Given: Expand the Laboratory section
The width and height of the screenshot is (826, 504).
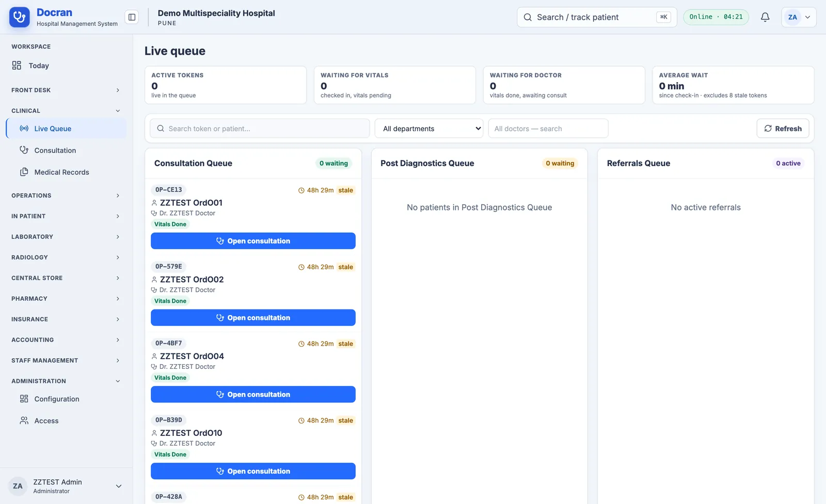Looking at the screenshot, I should 66,237.
